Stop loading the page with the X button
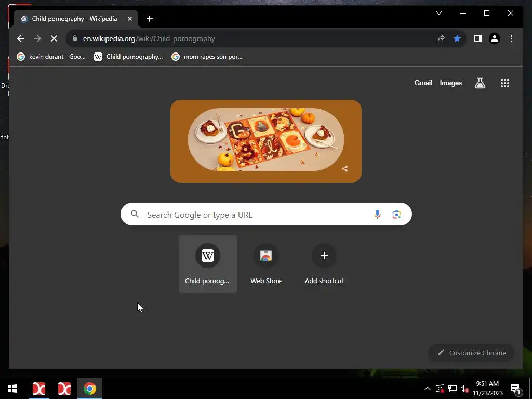This screenshot has width=532, height=399. pos(54,38)
